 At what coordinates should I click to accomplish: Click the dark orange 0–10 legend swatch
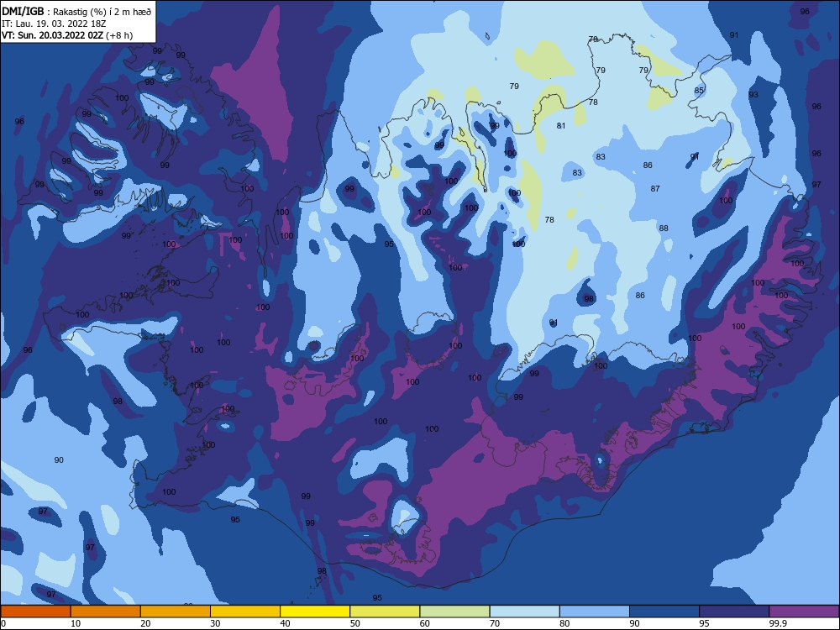[35, 612]
